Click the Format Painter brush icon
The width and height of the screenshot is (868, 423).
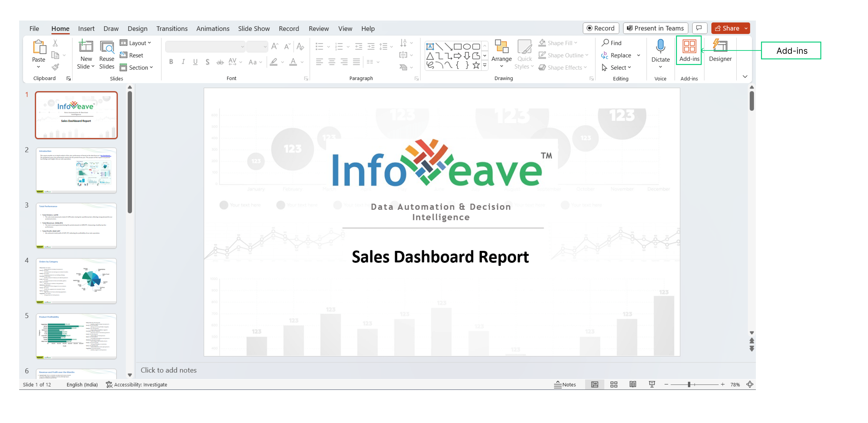[x=55, y=67]
